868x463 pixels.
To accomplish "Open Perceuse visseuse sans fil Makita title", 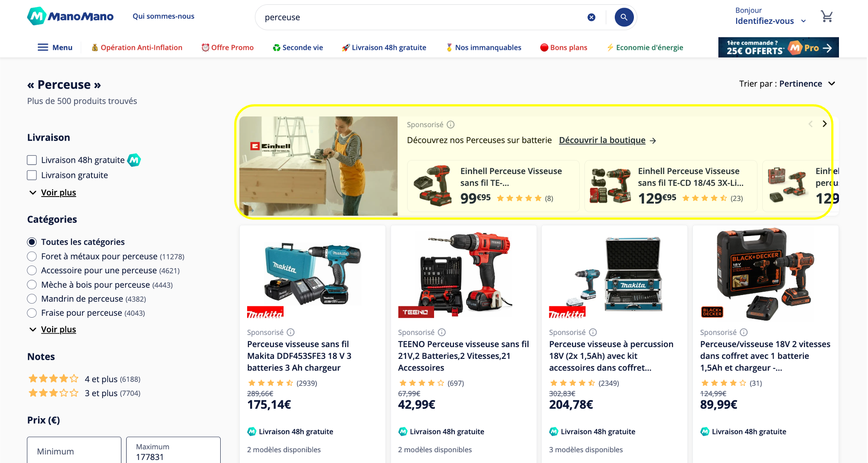I will (x=299, y=356).
